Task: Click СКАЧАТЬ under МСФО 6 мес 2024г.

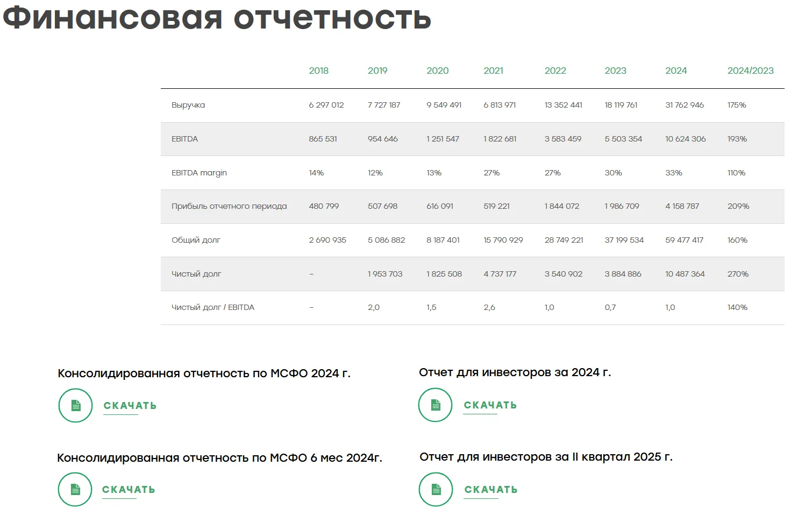Action: pyautogui.click(x=129, y=490)
